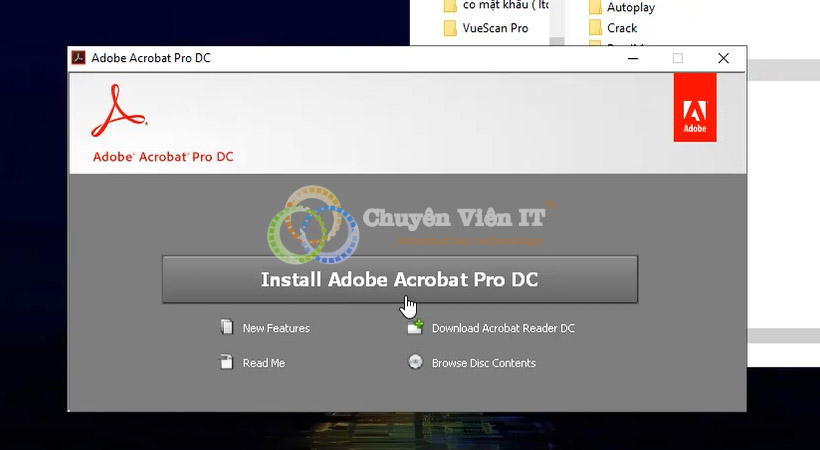The width and height of the screenshot is (820, 450).
Task: Click Install Adobe Acrobat Pro DC button
Action: pyautogui.click(x=400, y=279)
